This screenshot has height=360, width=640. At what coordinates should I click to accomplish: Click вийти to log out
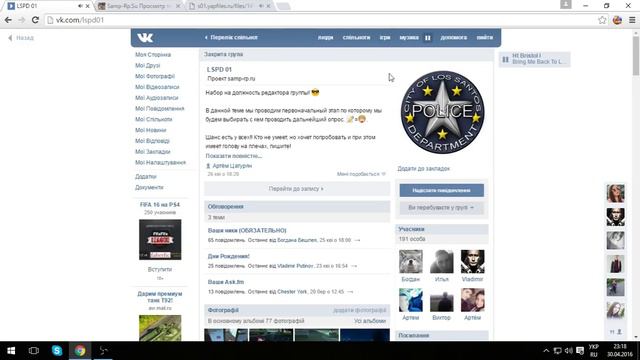484,38
